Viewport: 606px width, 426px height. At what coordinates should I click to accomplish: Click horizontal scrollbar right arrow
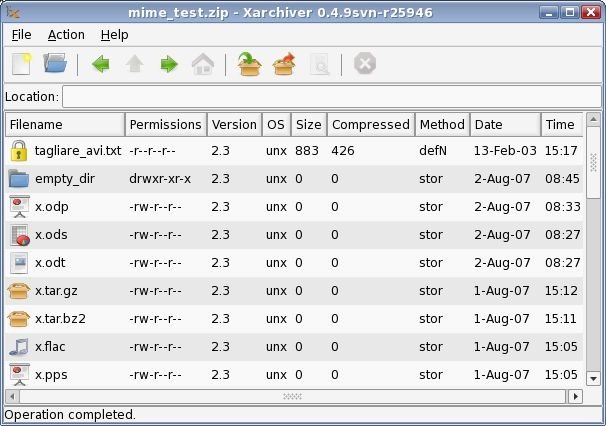pyautogui.click(x=576, y=397)
